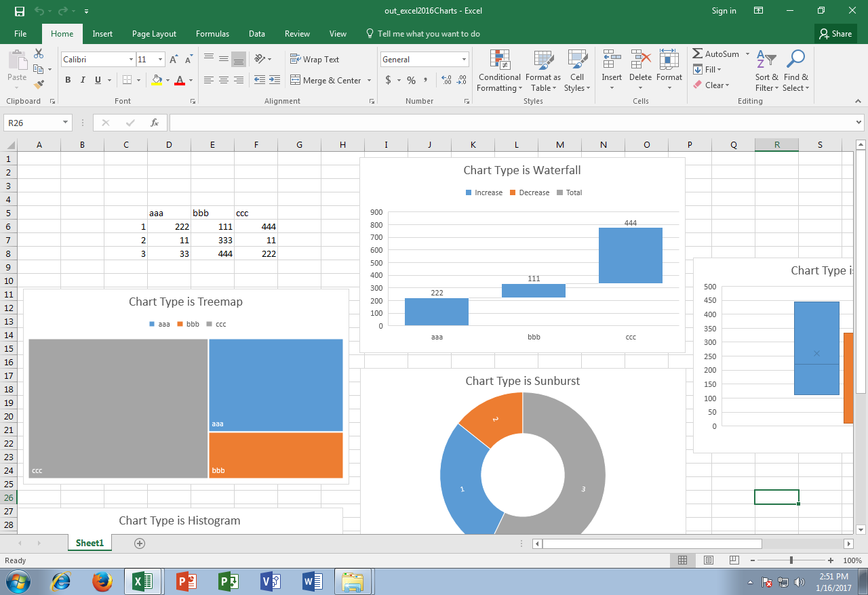Click Sign in link in title bar
The width and height of the screenshot is (868, 595).
[x=724, y=11]
